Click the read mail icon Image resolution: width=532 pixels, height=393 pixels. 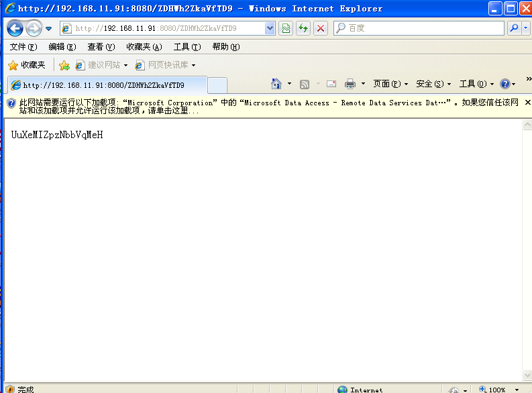pyautogui.click(x=331, y=83)
